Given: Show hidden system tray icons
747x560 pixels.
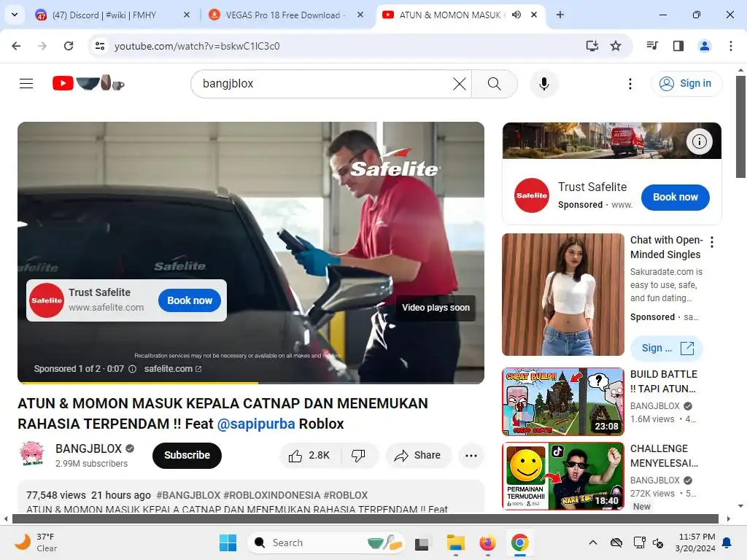Looking at the screenshot, I should 592,542.
